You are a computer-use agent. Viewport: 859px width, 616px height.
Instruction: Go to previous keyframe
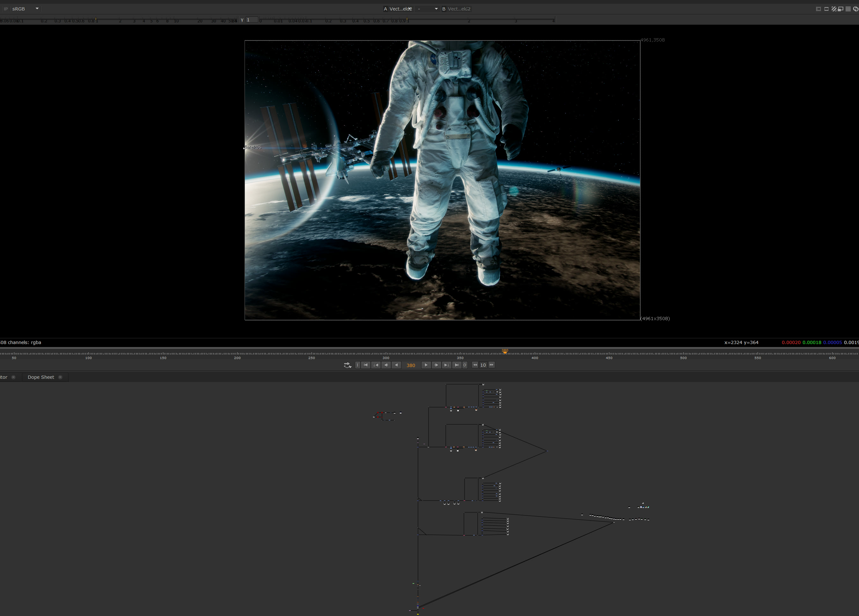point(376,365)
